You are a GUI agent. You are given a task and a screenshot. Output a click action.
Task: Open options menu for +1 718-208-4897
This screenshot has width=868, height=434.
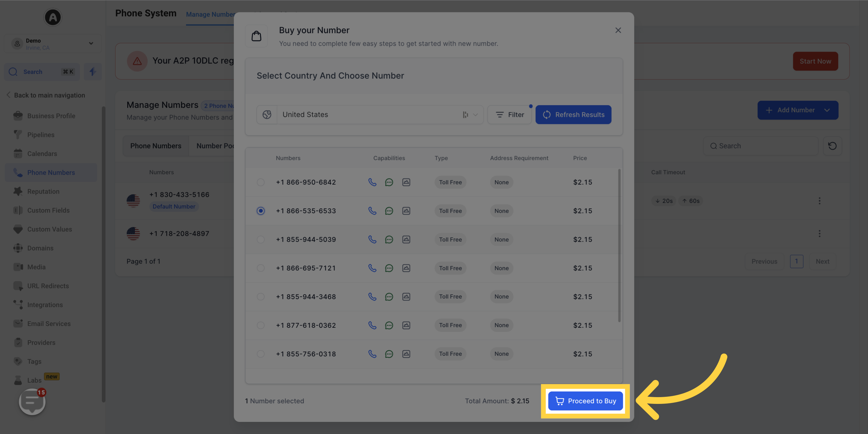tap(820, 234)
